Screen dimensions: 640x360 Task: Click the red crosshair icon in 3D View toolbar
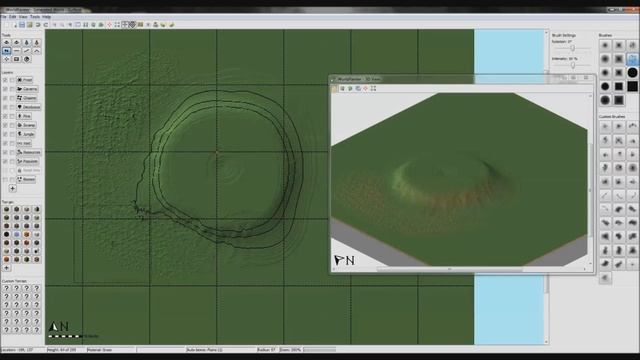366,88
